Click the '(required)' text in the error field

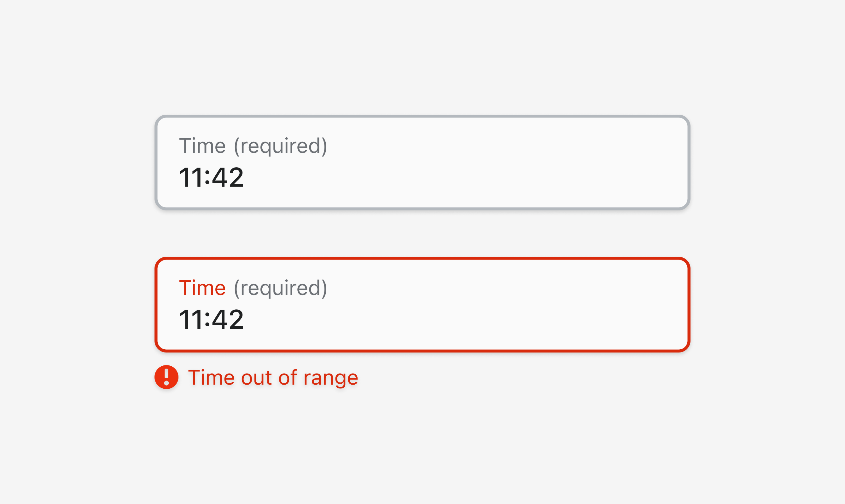pyautogui.click(x=280, y=289)
